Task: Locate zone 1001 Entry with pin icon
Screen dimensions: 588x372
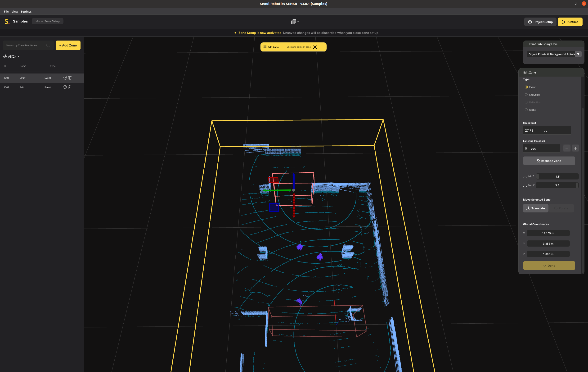Action: pos(65,78)
